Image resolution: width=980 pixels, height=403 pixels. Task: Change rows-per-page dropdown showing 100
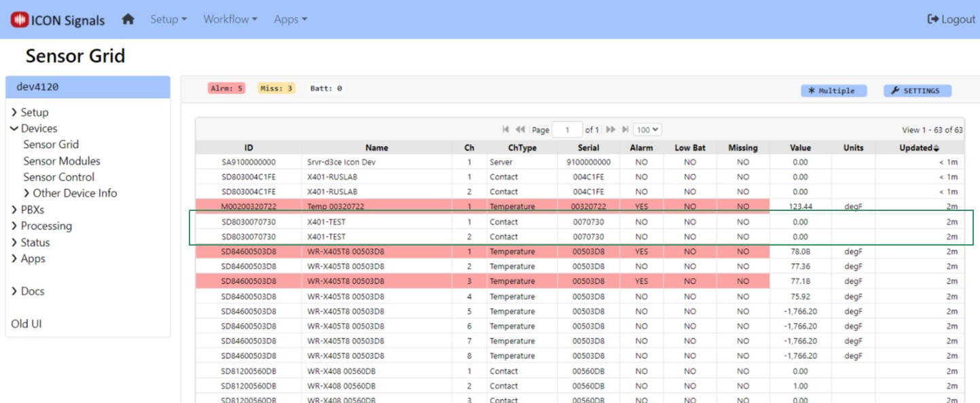tap(647, 130)
